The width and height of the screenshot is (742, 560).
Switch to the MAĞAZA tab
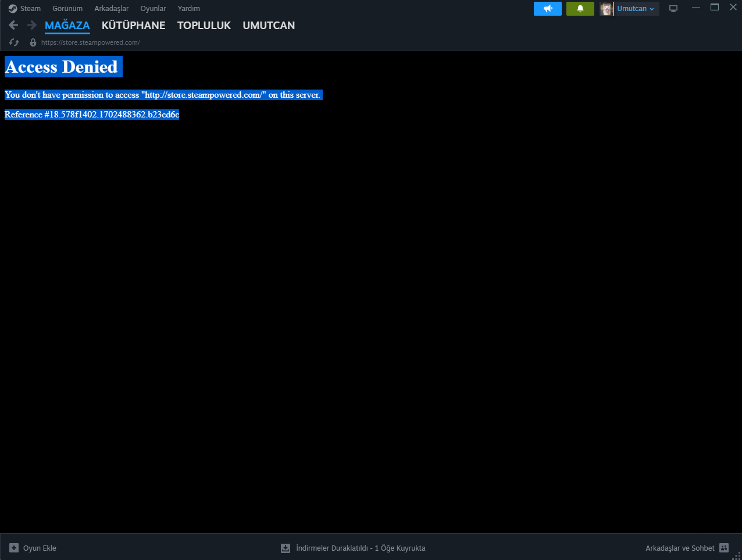[x=67, y=26]
